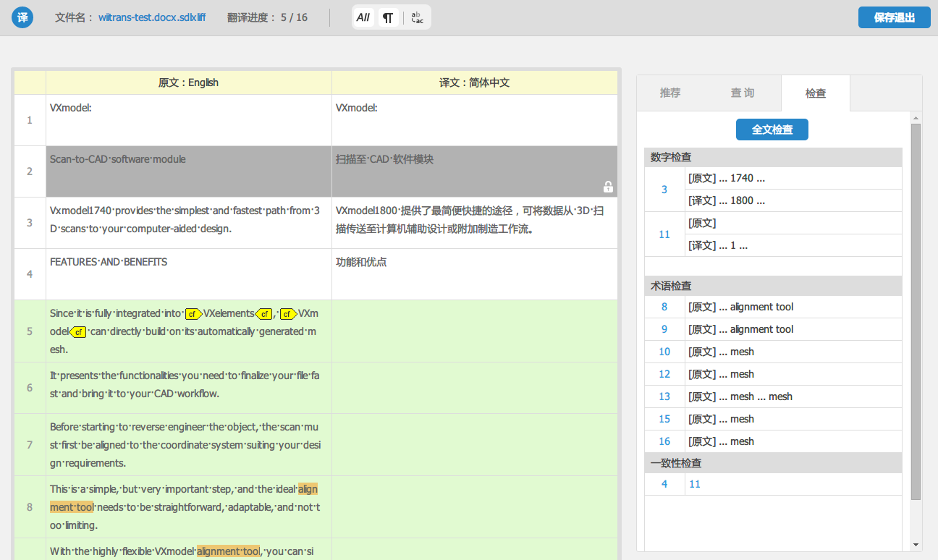
Task: Click source sentence in segment 6
Action: pyautogui.click(x=185, y=385)
